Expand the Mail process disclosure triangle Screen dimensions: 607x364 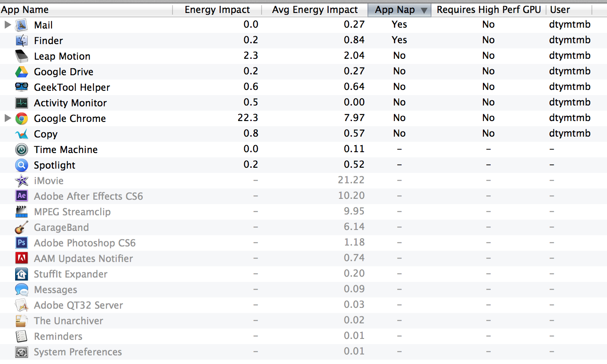tap(8, 25)
